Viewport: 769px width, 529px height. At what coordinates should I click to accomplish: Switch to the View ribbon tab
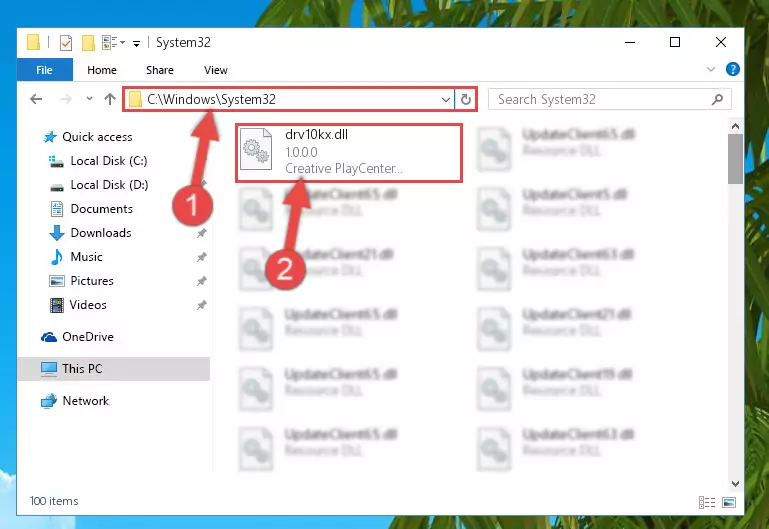[x=216, y=70]
